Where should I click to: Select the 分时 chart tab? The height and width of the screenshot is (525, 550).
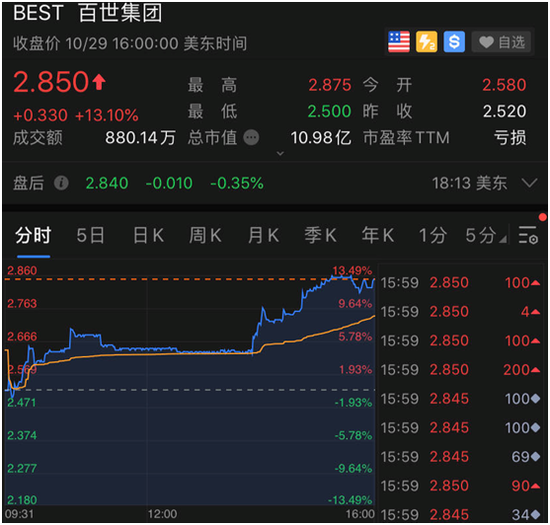(x=33, y=235)
